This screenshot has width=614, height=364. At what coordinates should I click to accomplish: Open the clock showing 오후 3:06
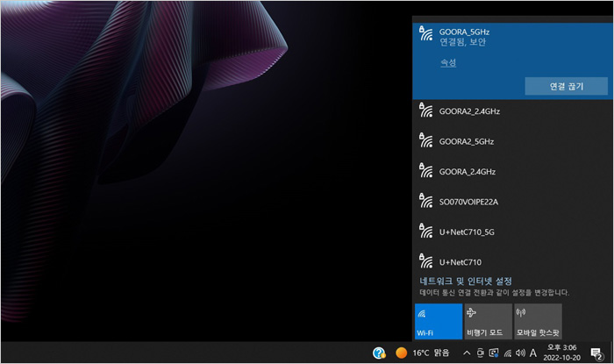pos(562,353)
